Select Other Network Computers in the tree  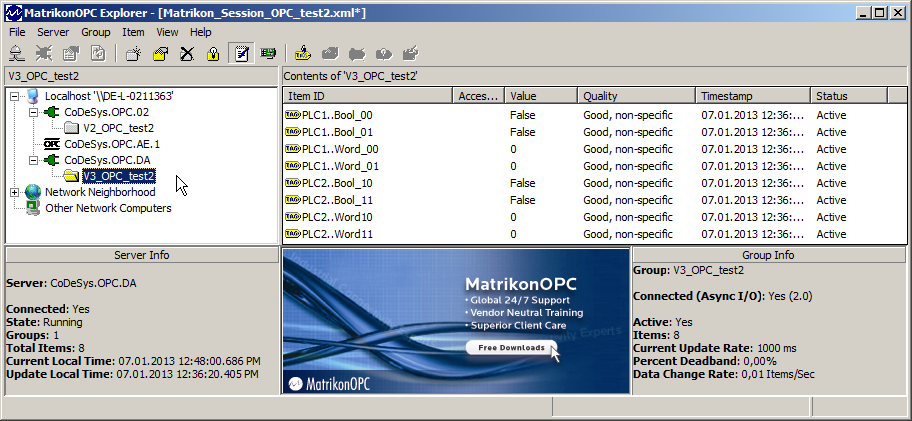(108, 208)
